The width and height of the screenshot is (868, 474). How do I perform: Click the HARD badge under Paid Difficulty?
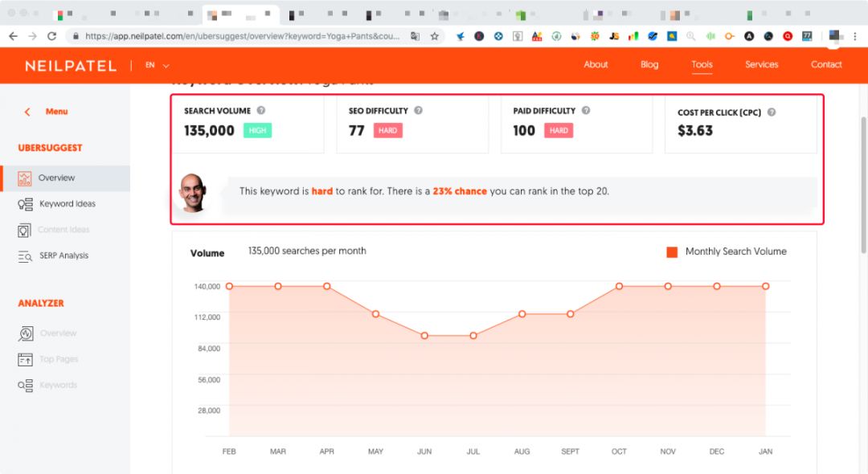coord(559,130)
